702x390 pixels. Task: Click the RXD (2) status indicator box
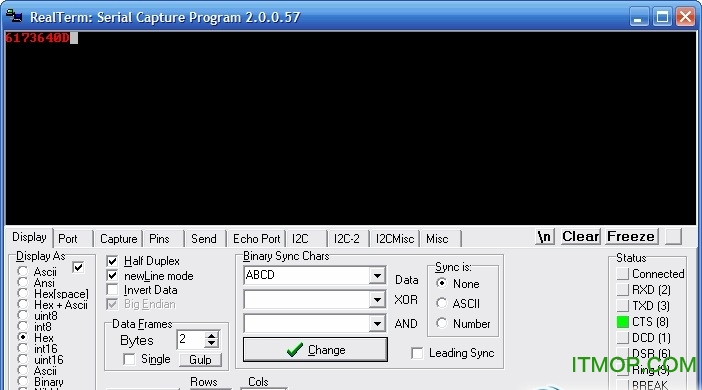coord(622,290)
